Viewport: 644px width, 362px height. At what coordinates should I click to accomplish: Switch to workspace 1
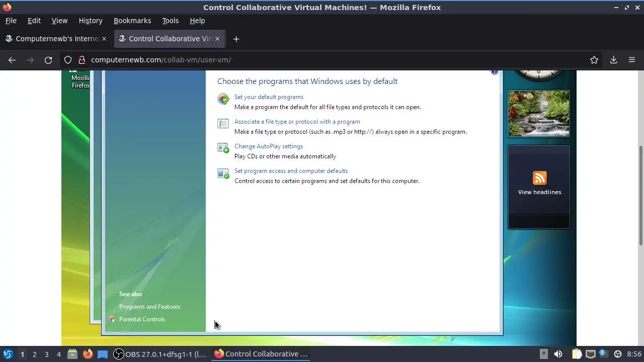(x=22, y=354)
